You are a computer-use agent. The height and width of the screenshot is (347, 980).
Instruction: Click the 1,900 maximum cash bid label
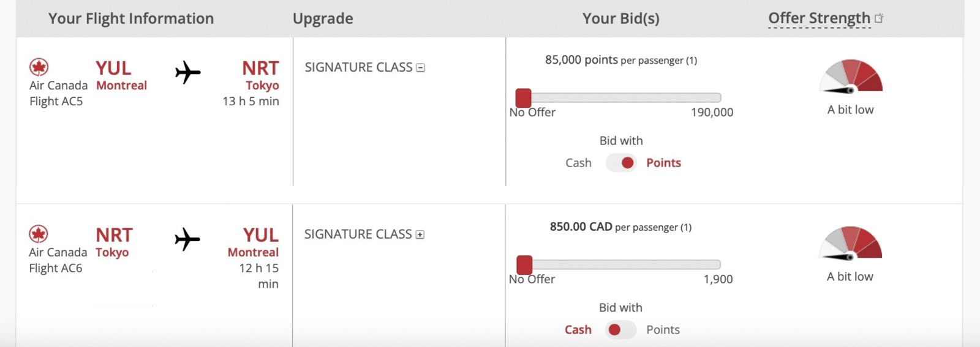718,280
